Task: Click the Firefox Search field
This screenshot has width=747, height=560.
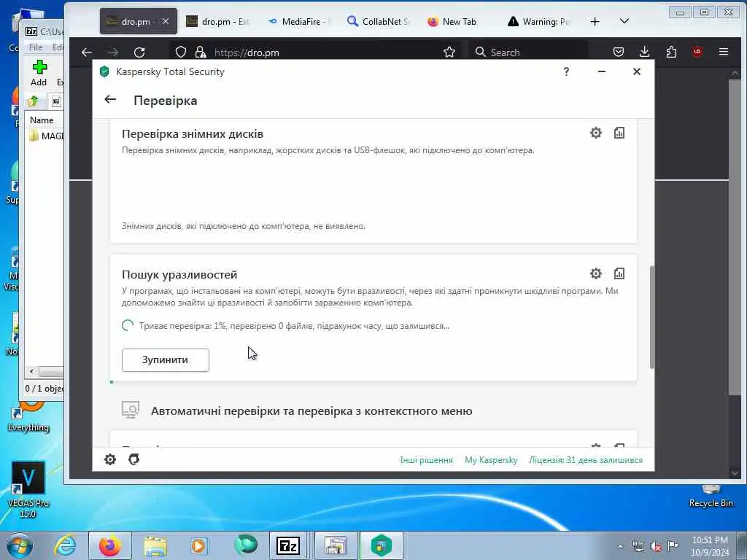Action: pos(529,52)
